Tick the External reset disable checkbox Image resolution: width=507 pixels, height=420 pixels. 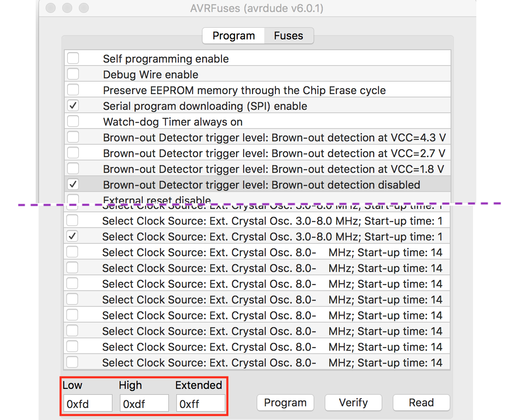click(x=73, y=199)
